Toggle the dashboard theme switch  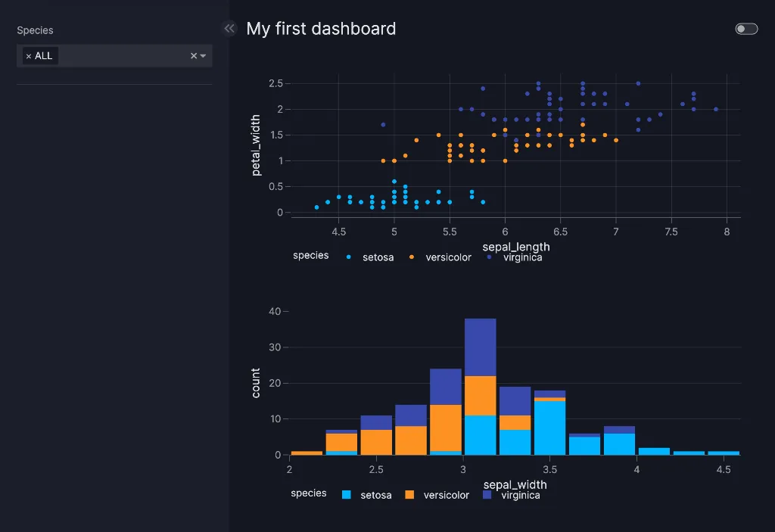[745, 29]
